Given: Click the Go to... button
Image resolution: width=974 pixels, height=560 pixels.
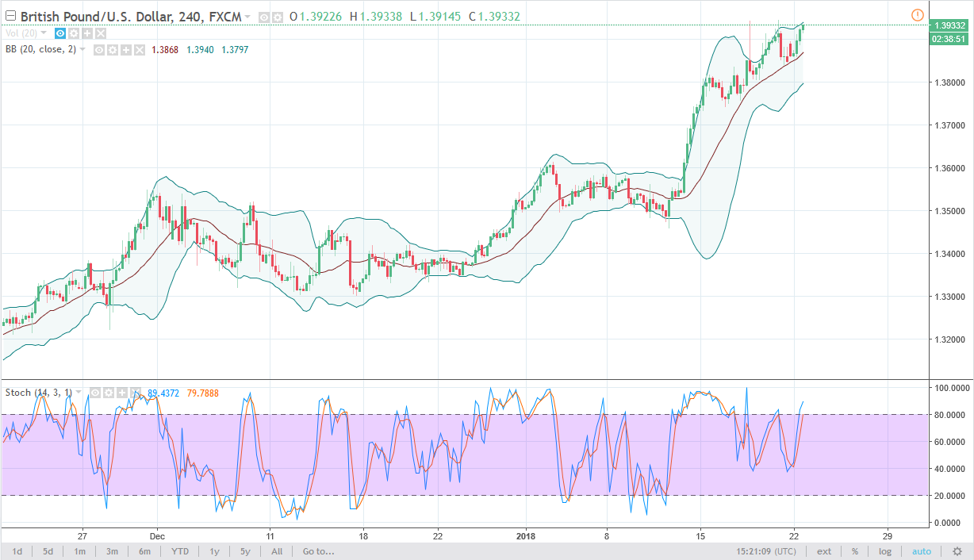Looking at the screenshot, I should click(x=317, y=551).
